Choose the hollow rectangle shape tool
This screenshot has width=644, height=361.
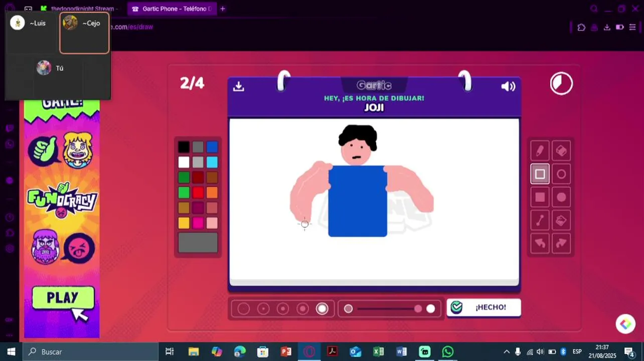click(x=540, y=174)
